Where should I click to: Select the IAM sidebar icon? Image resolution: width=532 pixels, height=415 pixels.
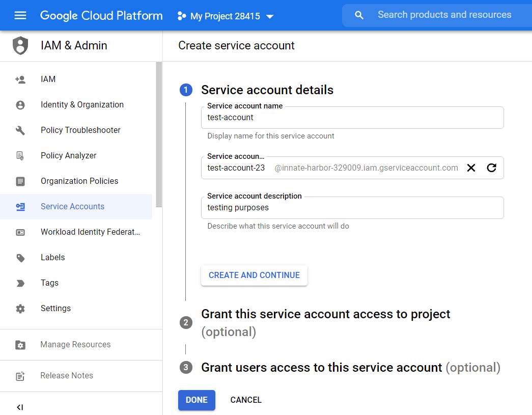(19, 79)
